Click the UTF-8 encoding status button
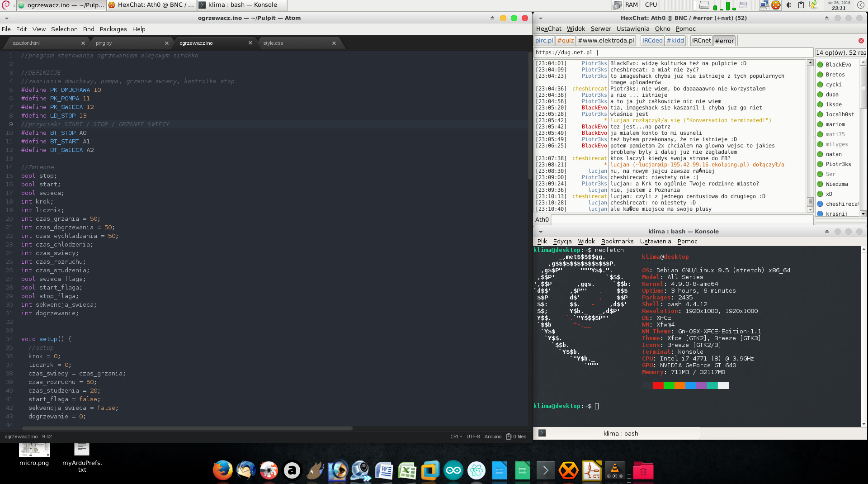 [x=473, y=437]
